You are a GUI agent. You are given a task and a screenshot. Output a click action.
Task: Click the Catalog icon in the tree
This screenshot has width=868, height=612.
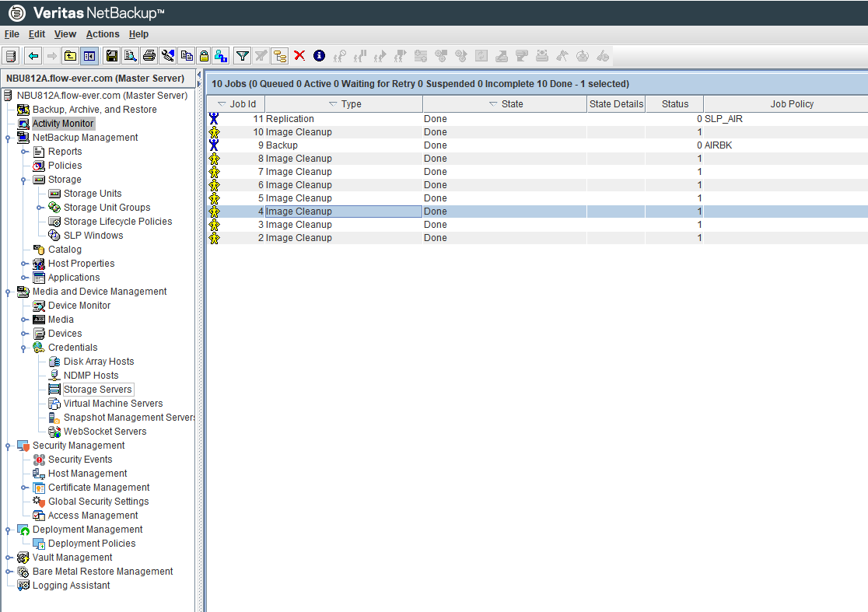tap(39, 250)
